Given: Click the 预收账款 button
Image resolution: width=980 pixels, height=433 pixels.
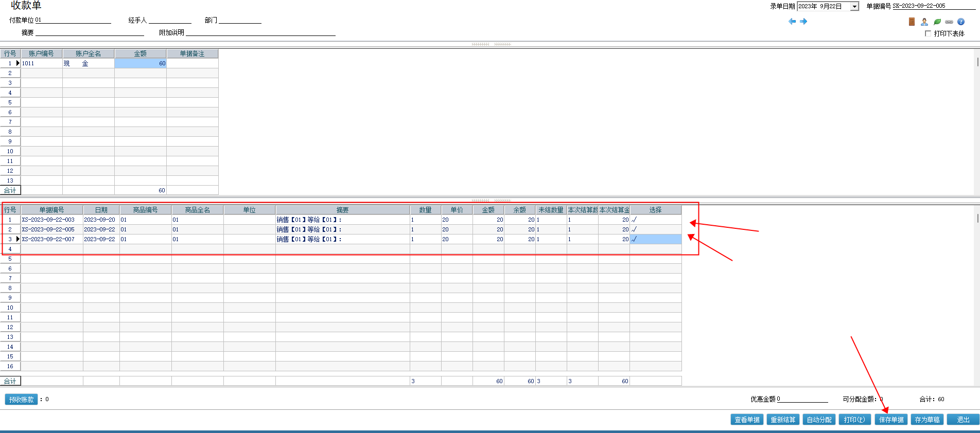Looking at the screenshot, I should [x=22, y=400].
